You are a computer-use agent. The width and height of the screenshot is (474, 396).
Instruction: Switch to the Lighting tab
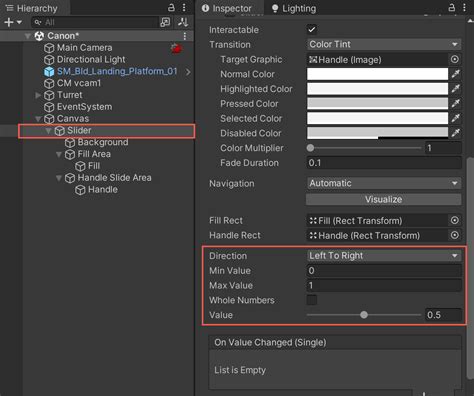(x=294, y=8)
